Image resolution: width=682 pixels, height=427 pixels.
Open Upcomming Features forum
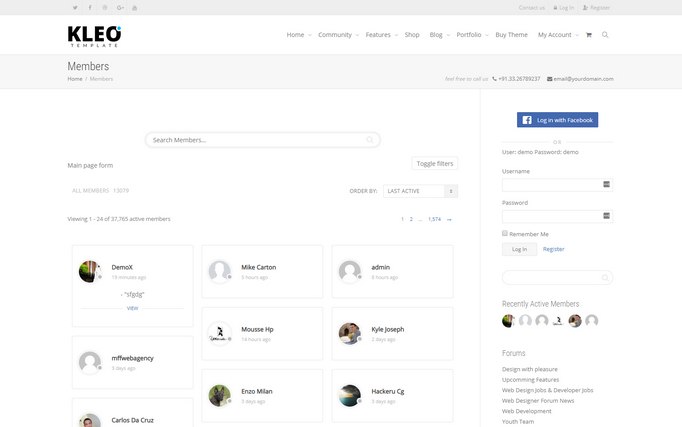(530, 380)
